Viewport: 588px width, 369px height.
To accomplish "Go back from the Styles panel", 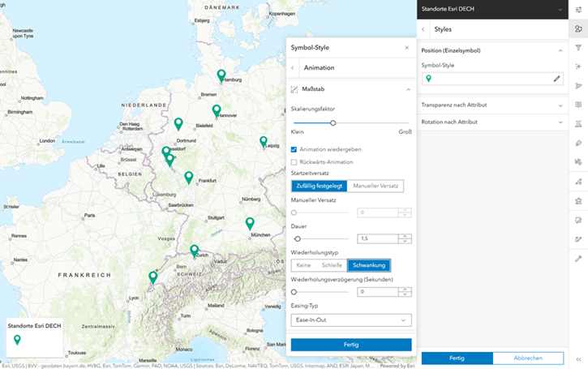I will point(423,29).
